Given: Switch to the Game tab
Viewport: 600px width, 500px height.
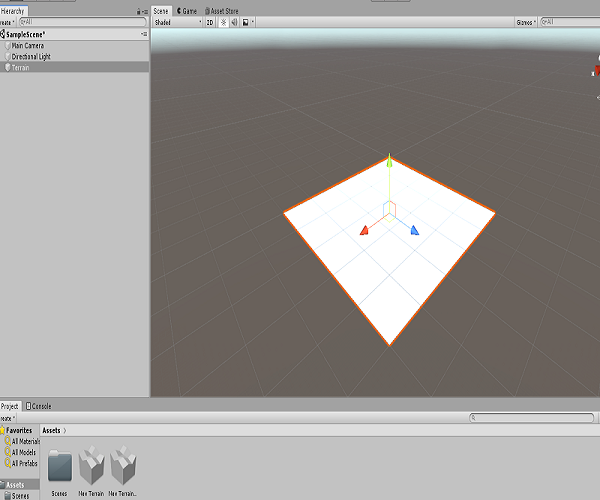Looking at the screenshot, I should [186, 11].
